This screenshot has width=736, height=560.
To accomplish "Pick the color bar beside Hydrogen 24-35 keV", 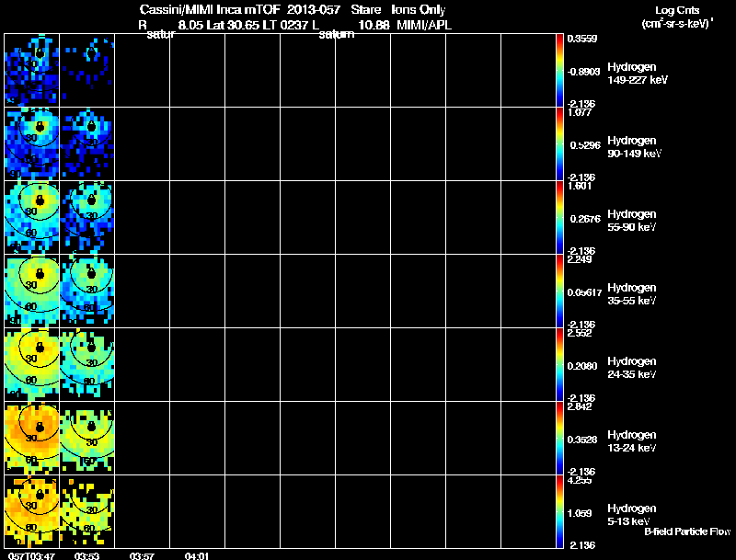I will coord(559,365).
